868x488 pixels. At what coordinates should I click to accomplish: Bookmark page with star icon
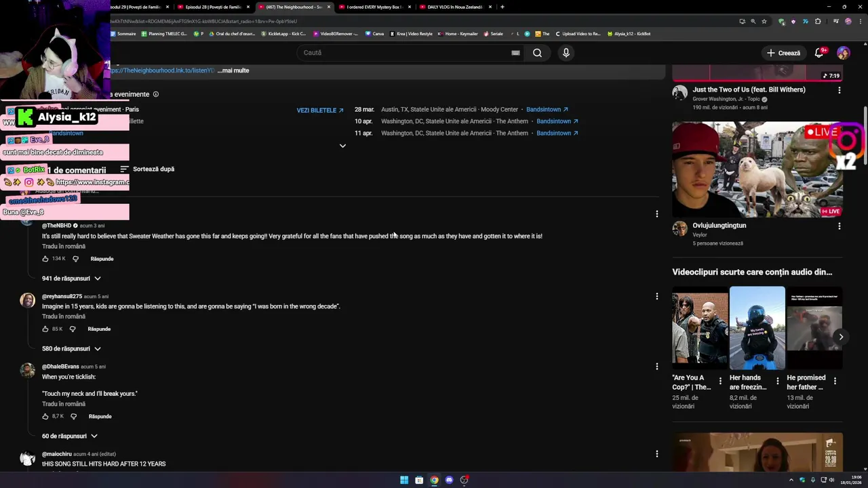(x=764, y=21)
